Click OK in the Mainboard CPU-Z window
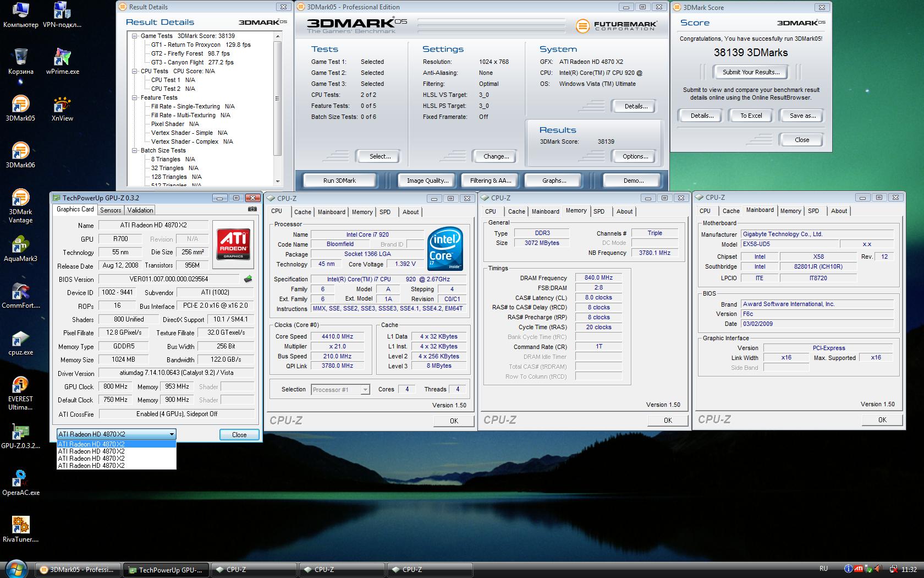 click(882, 420)
